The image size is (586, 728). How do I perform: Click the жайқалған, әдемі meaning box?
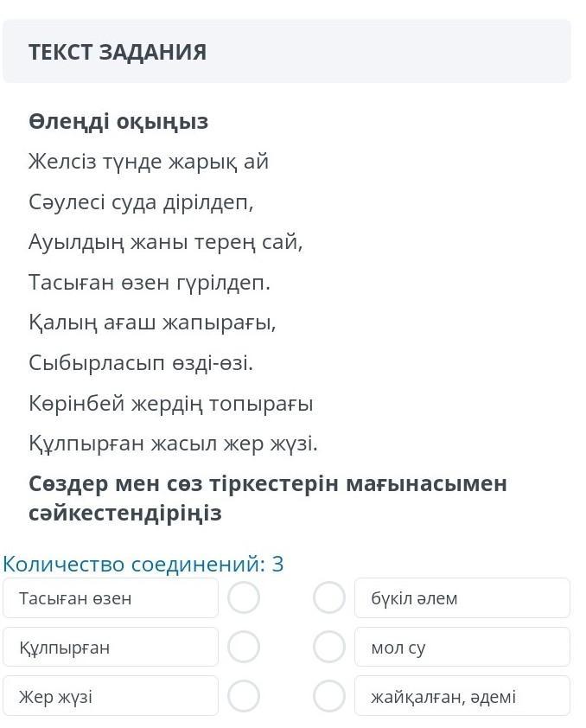[x=462, y=696]
